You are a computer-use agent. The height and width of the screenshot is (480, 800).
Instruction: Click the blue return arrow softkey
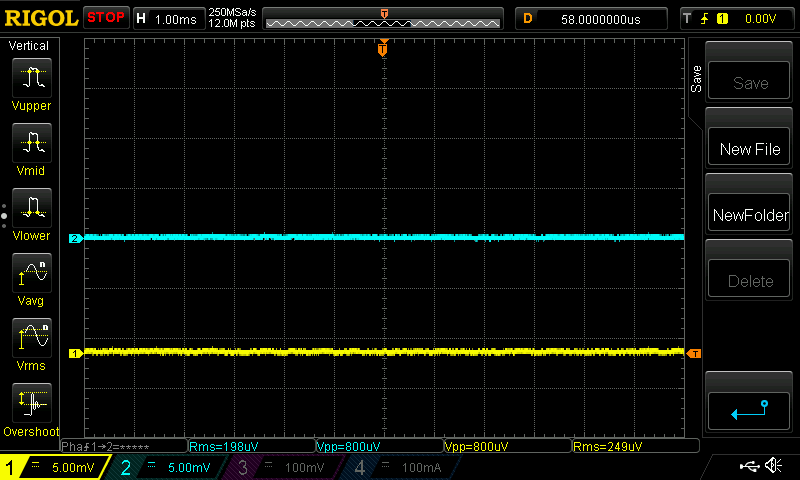pos(749,411)
